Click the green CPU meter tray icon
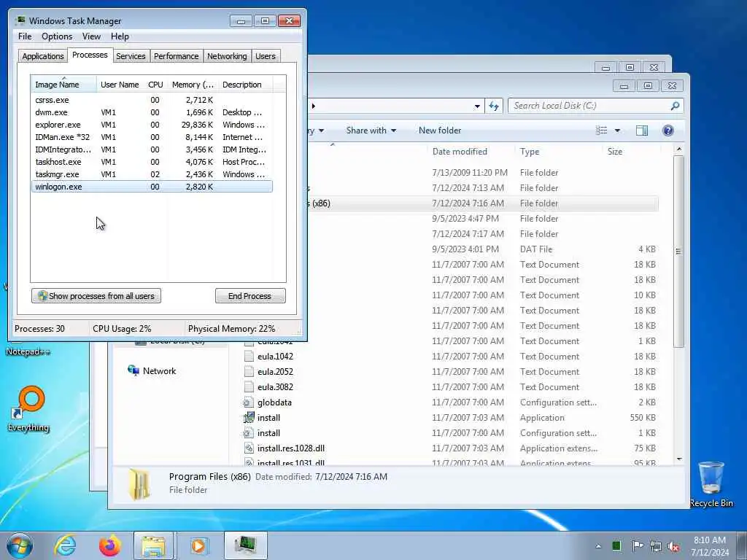Screen dimensions: 747x560 [616, 546]
